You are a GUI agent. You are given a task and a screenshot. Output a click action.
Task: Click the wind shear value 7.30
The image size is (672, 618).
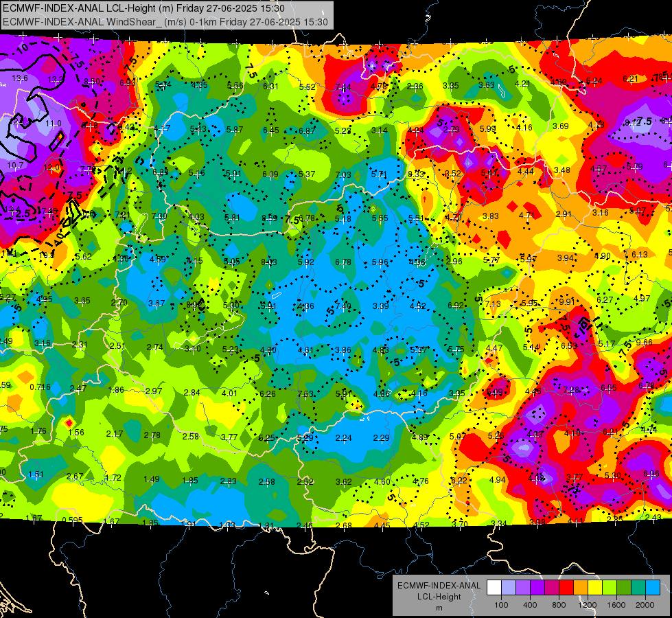159,216
